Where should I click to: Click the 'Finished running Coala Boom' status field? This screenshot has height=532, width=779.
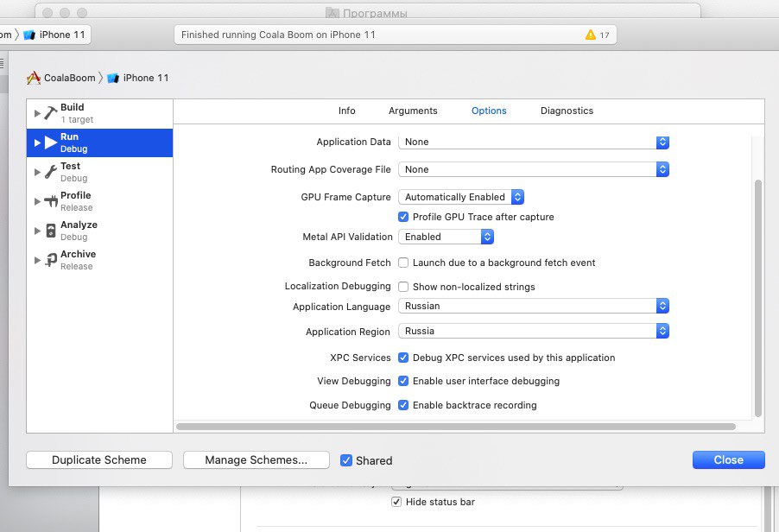395,35
